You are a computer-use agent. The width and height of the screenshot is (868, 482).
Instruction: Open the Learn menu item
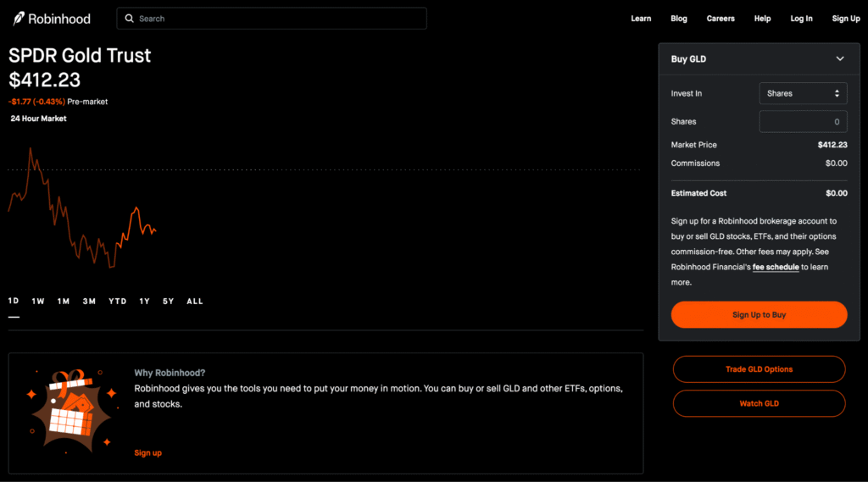coord(641,19)
